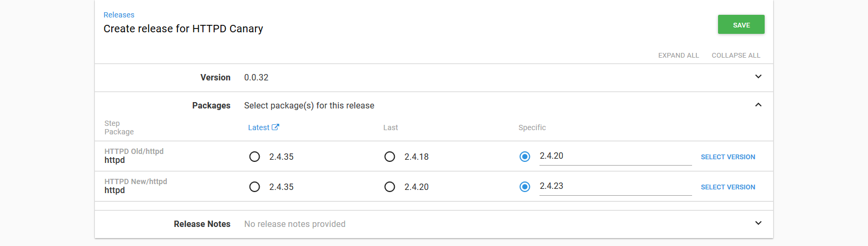Select Specific radio for HTTPD Old
868x246 pixels.
(x=525, y=157)
